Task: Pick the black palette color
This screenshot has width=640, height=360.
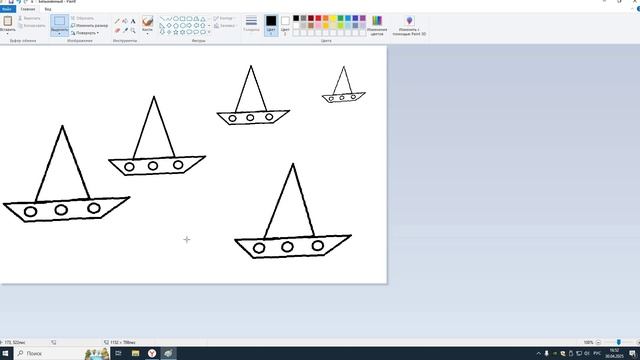Action: 296,18
